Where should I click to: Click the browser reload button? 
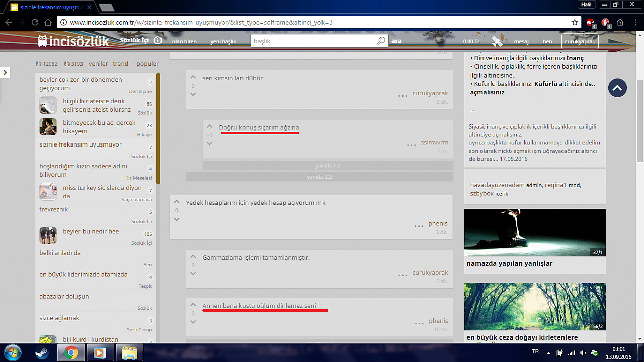pyautogui.click(x=35, y=22)
